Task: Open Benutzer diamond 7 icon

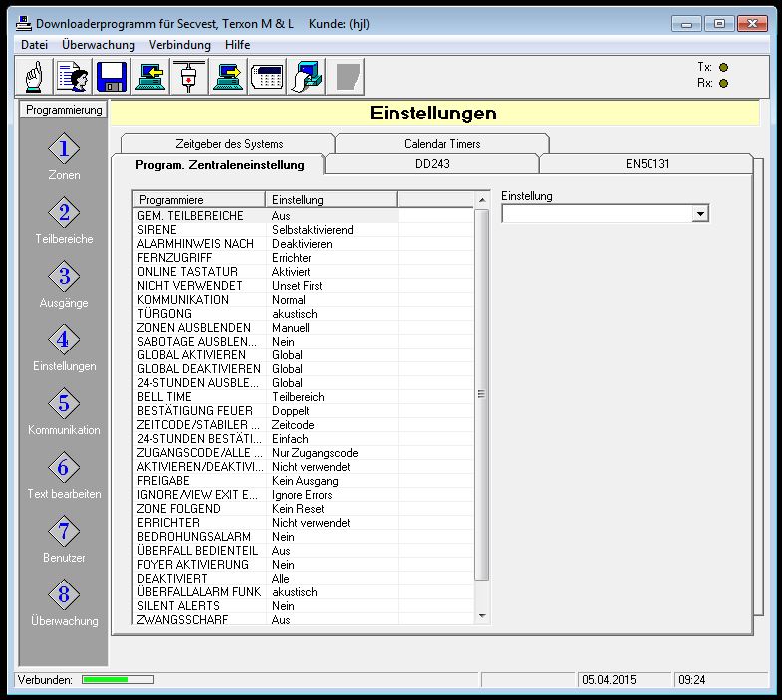Action: click(64, 532)
